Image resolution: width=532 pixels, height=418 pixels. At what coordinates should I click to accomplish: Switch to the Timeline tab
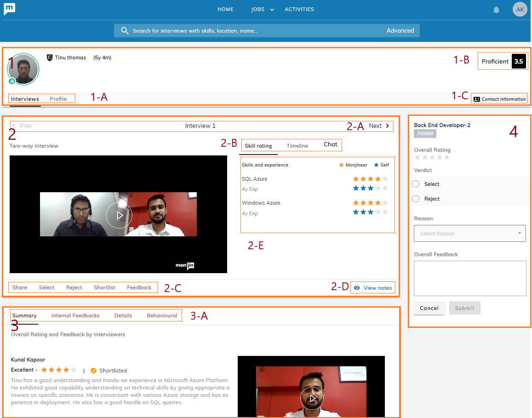click(297, 146)
